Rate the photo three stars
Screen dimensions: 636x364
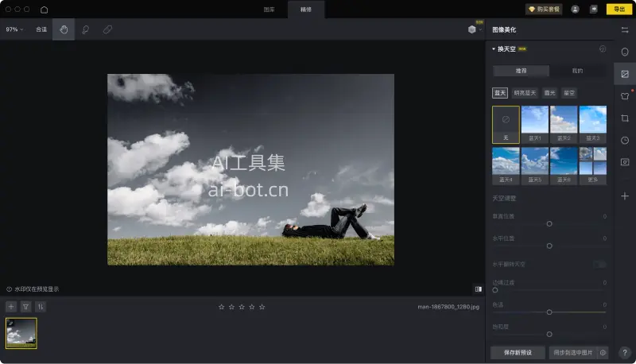coord(242,307)
